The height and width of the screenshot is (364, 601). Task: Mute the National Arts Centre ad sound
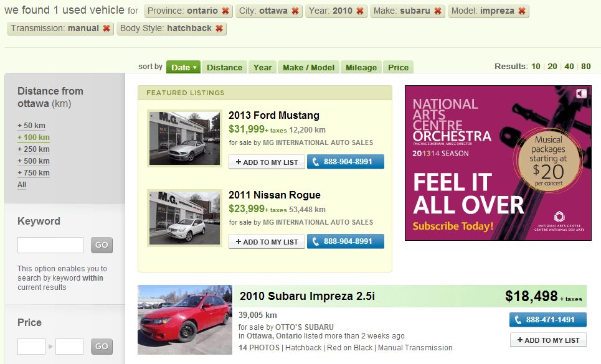581,93
